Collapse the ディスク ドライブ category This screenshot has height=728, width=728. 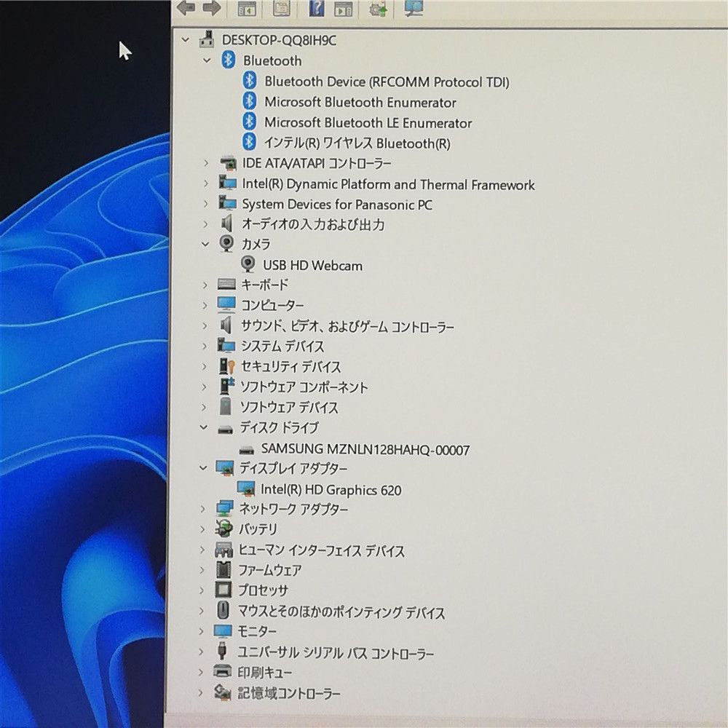(203, 427)
